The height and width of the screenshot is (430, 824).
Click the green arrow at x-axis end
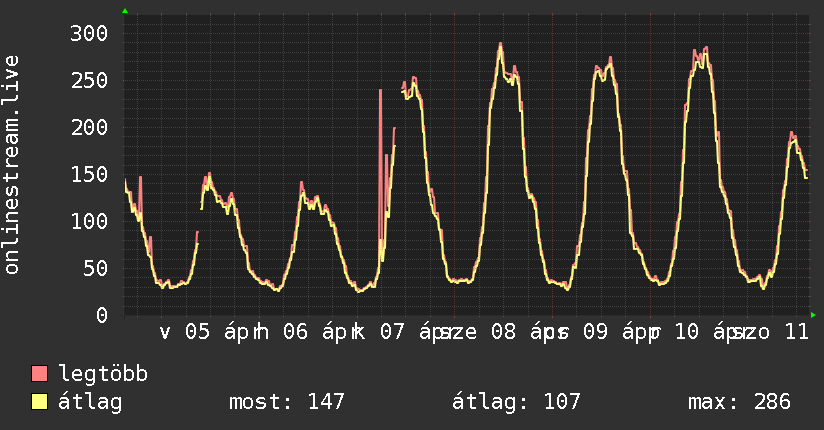point(813,315)
